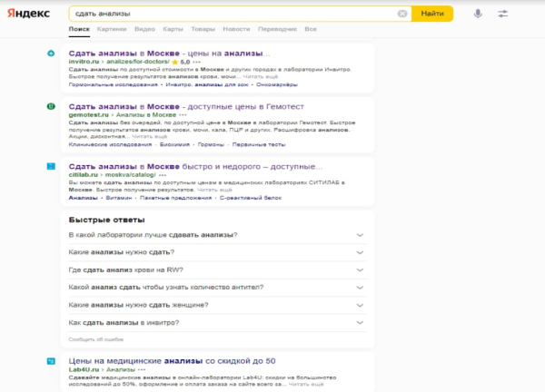Click the Citilab site favicon
The width and height of the screenshot is (545, 392).
(x=51, y=167)
